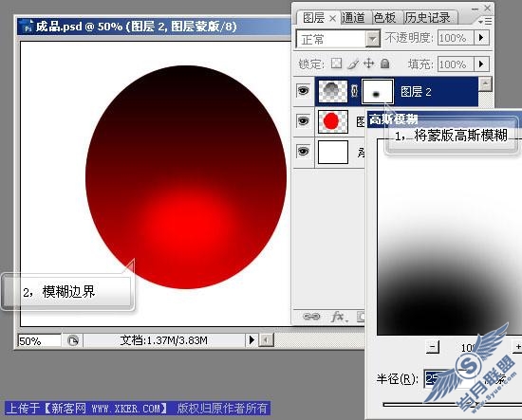This screenshot has height=420, width=522.
Task: Switch to the 历史记录 tab
Action: point(428,18)
